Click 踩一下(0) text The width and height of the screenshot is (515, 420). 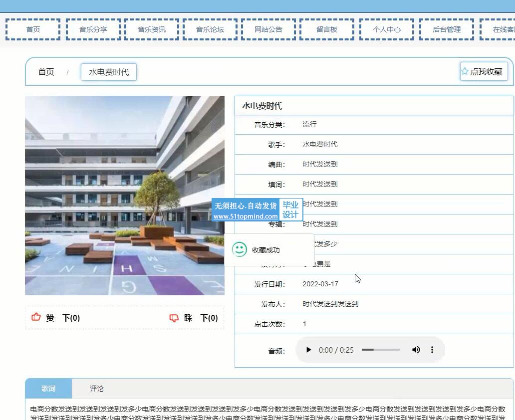point(201,318)
